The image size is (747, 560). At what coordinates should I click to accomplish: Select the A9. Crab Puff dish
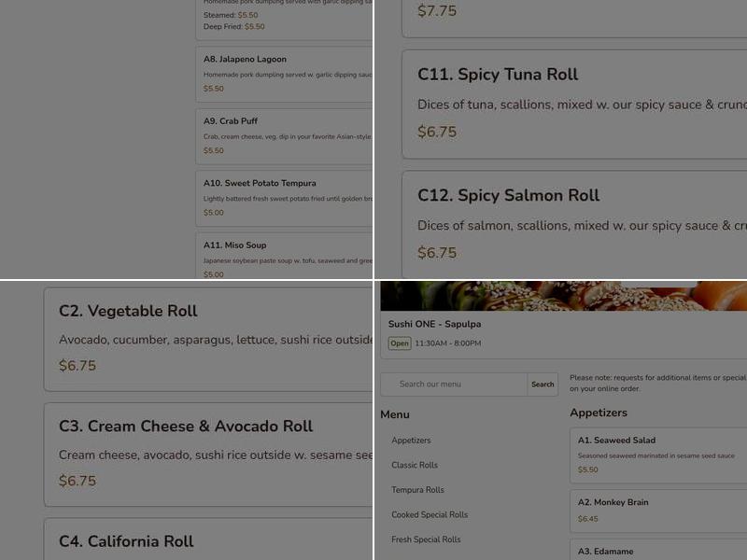pos(280,134)
